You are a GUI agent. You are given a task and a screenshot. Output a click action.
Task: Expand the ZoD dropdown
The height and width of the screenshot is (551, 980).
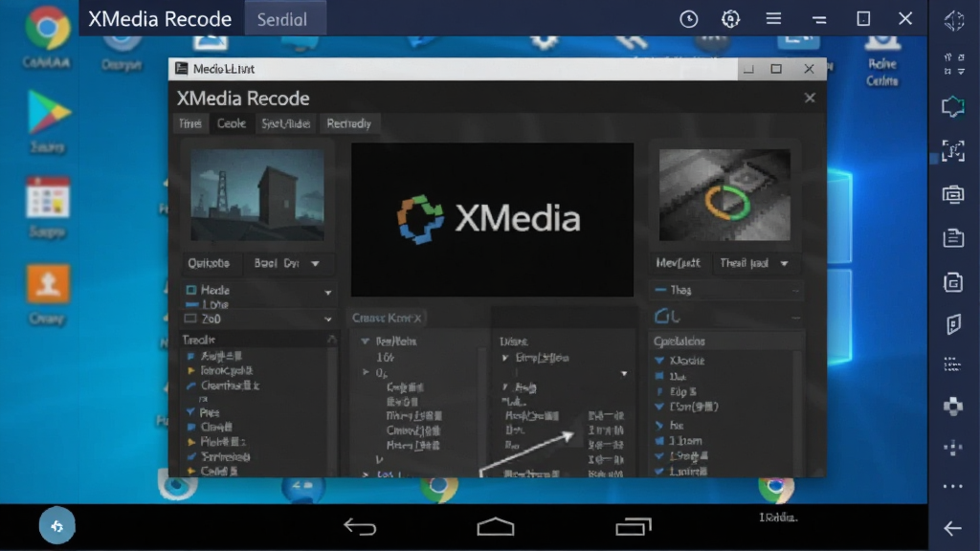pos(328,320)
